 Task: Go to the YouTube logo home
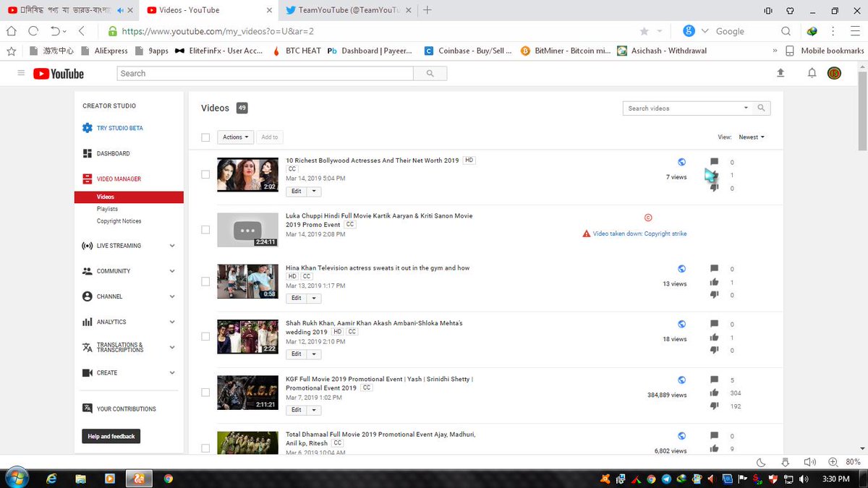(x=59, y=74)
